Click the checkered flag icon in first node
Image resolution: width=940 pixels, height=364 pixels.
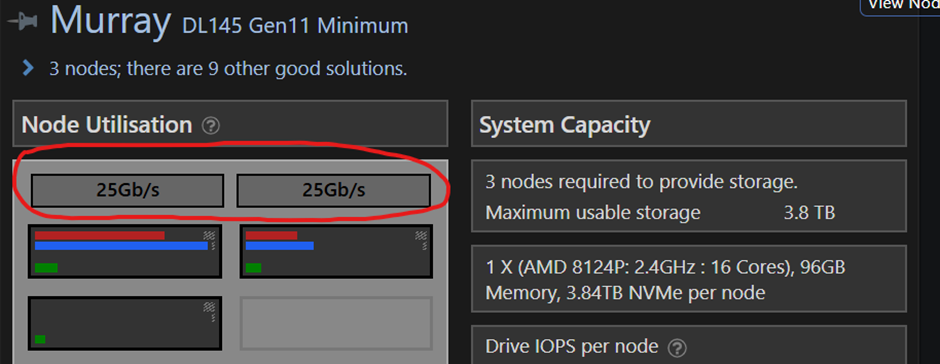[210, 236]
